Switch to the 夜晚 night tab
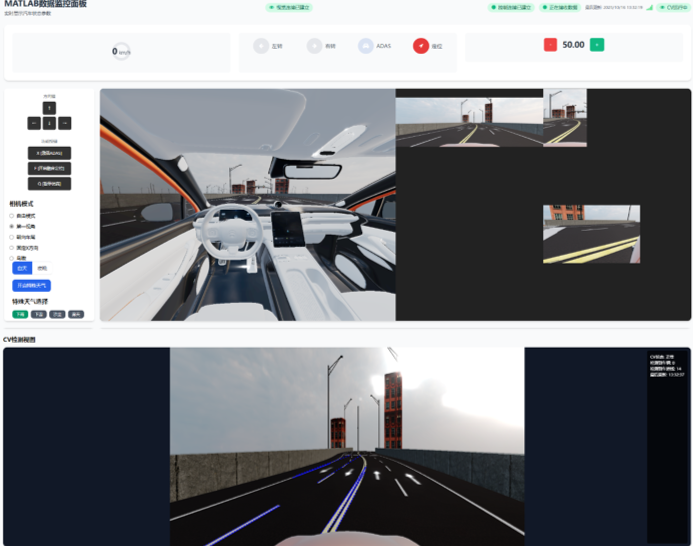This screenshot has width=693, height=546. pyautogui.click(x=42, y=268)
